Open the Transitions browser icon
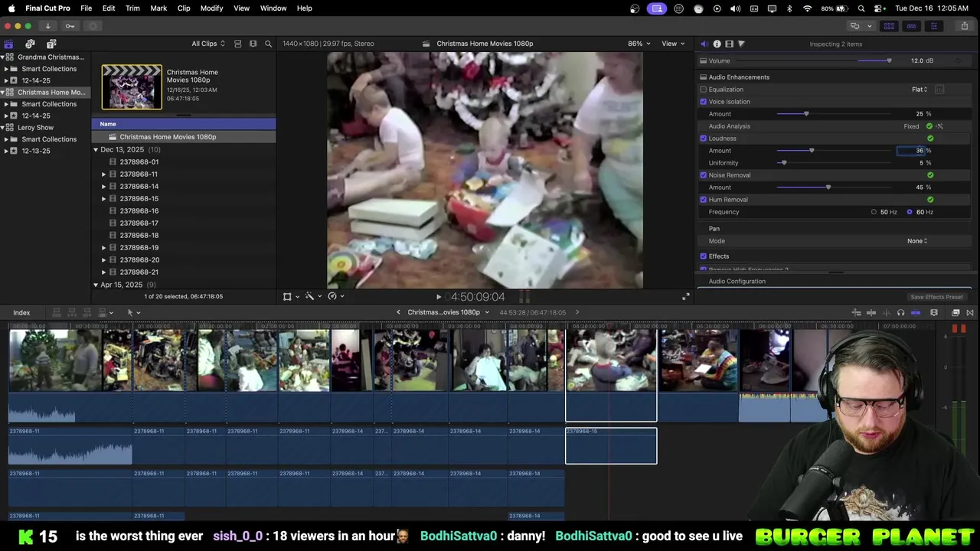This screenshot has height=551, width=980. pyautogui.click(x=970, y=313)
